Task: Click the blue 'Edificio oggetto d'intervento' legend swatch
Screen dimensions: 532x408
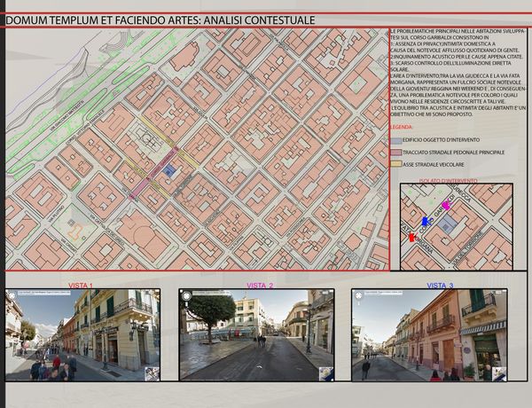Action: point(395,141)
